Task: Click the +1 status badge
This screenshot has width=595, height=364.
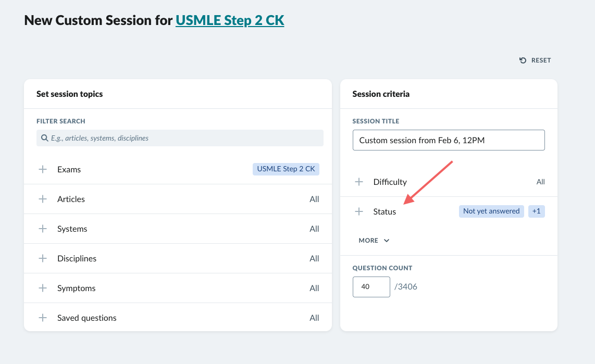Action: tap(537, 211)
